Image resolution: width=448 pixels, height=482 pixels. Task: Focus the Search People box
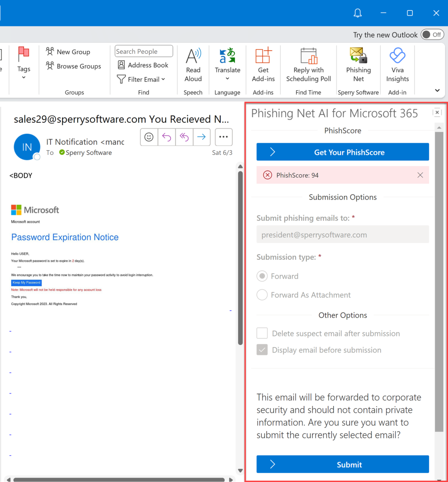144,51
